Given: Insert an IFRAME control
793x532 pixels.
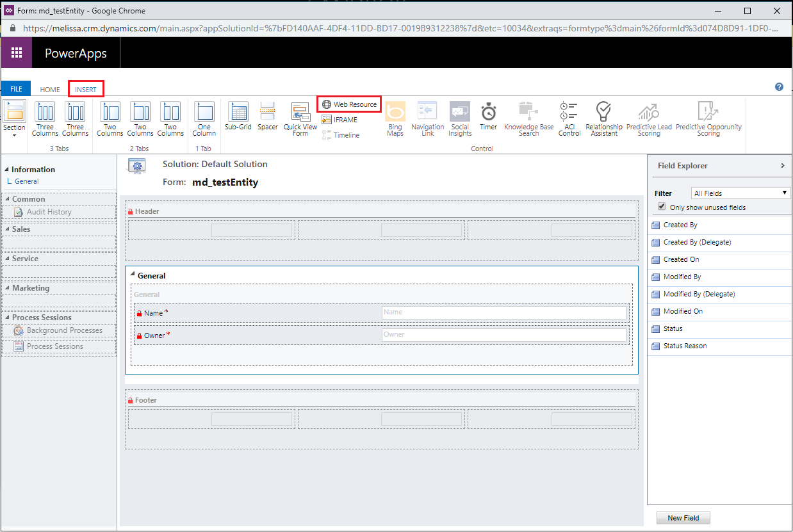Looking at the screenshot, I should [340, 120].
